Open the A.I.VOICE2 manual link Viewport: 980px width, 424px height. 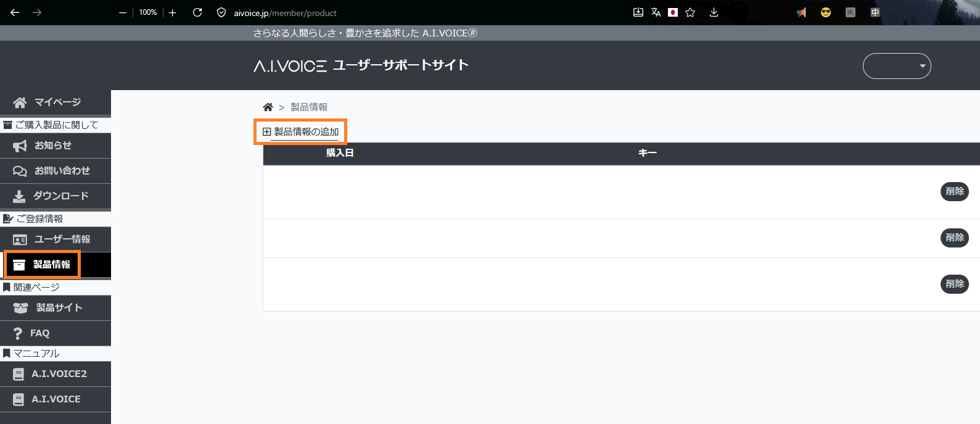(x=56, y=374)
